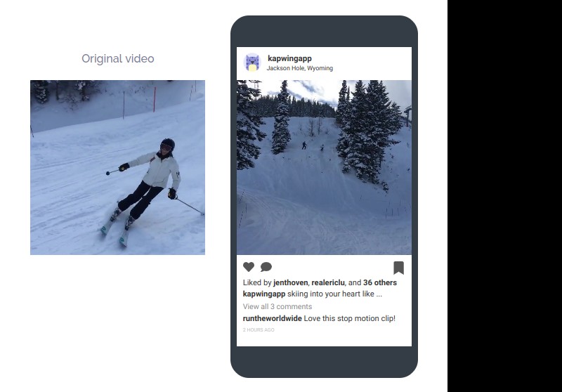
Task: Select the Jackson Hole, Wyoming location
Action: (x=300, y=68)
